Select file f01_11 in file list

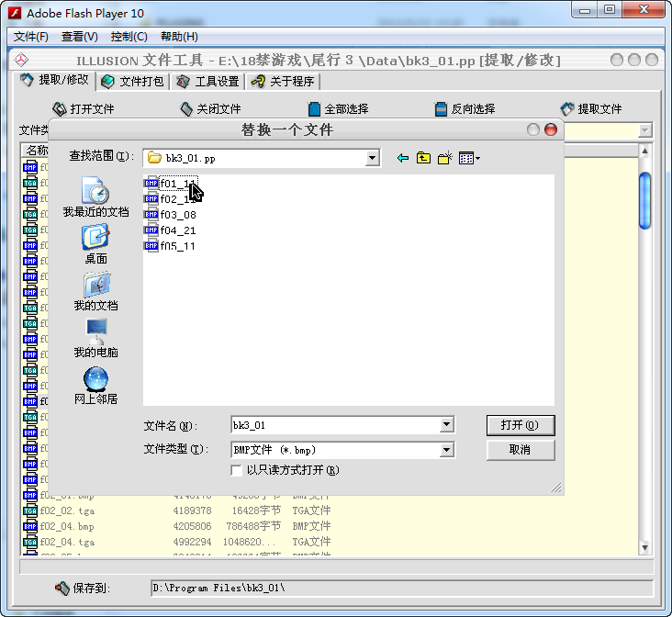[171, 184]
